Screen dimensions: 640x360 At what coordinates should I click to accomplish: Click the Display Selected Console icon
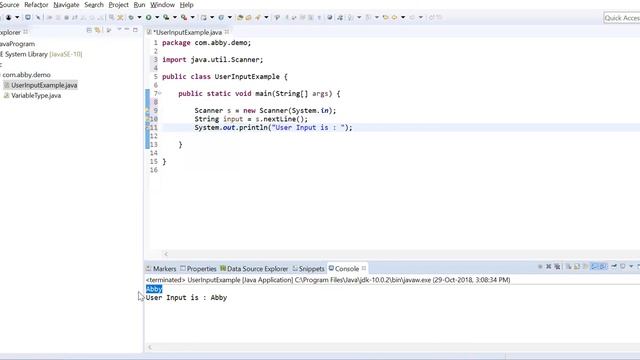point(623,267)
